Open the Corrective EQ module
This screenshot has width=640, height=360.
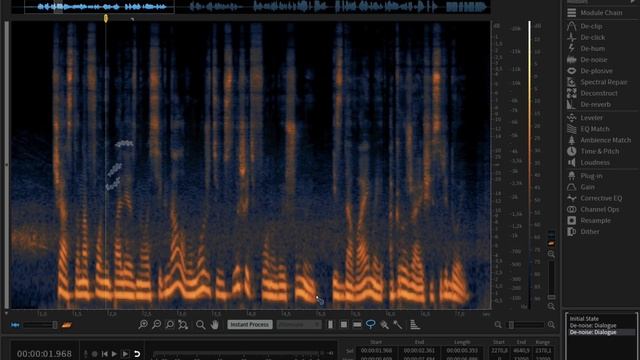595,198
